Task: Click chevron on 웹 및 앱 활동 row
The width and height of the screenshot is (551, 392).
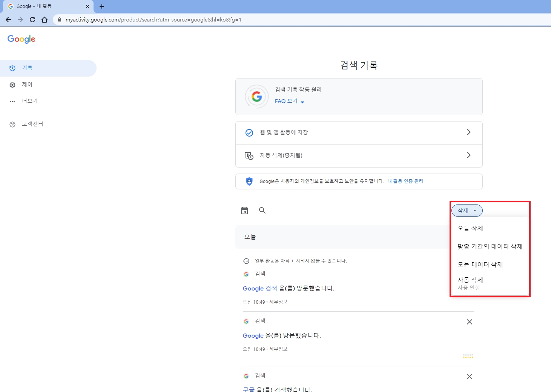Action: [469, 132]
